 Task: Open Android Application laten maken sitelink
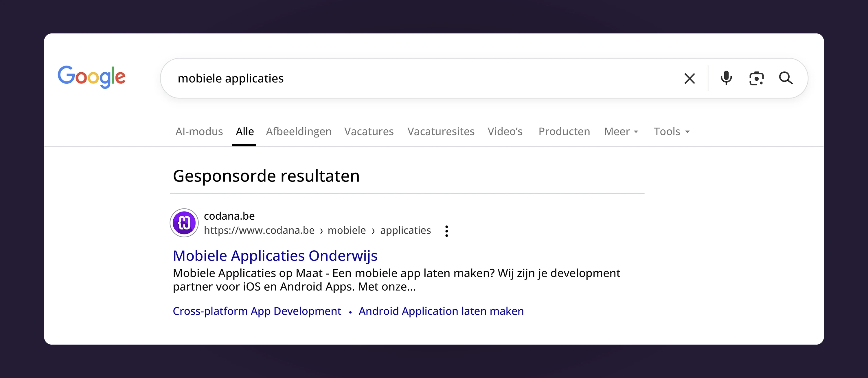pyautogui.click(x=441, y=311)
